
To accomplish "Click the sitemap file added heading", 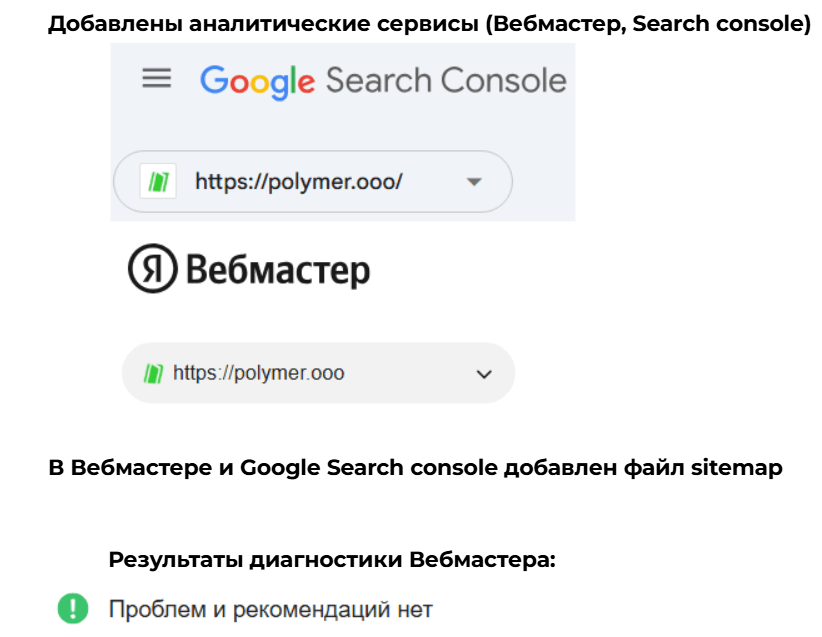I will click(x=415, y=467).
